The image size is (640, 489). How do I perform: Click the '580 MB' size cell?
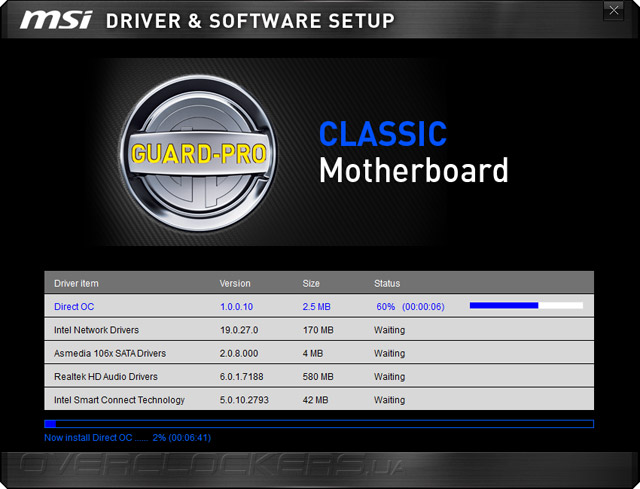pos(318,376)
